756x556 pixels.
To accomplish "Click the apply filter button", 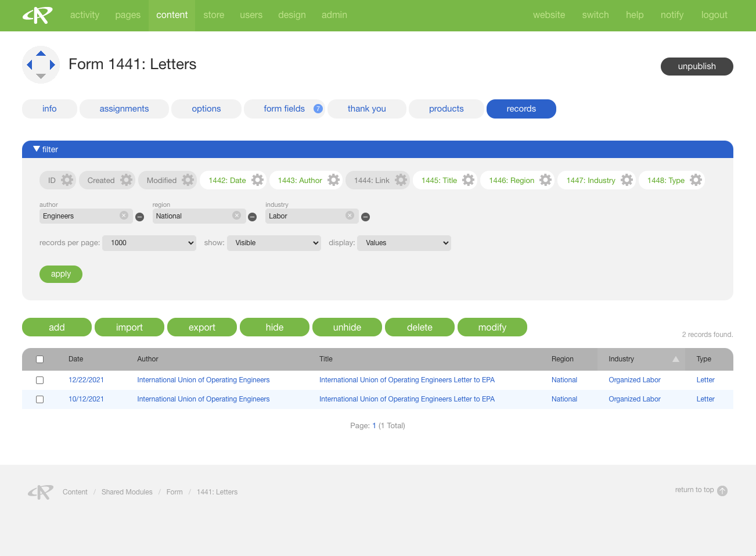I will point(61,274).
